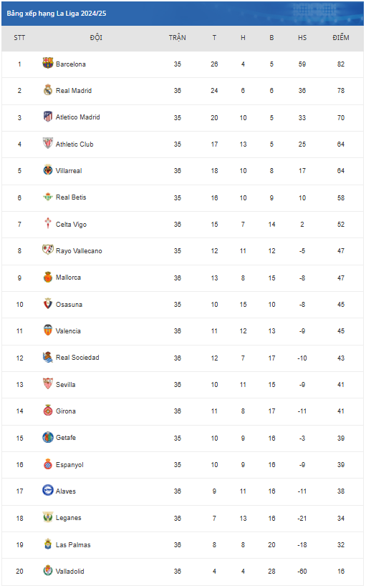The height and width of the screenshot is (588, 366).
Task: Select the Rayo Vallecano team name
Action: (x=79, y=251)
